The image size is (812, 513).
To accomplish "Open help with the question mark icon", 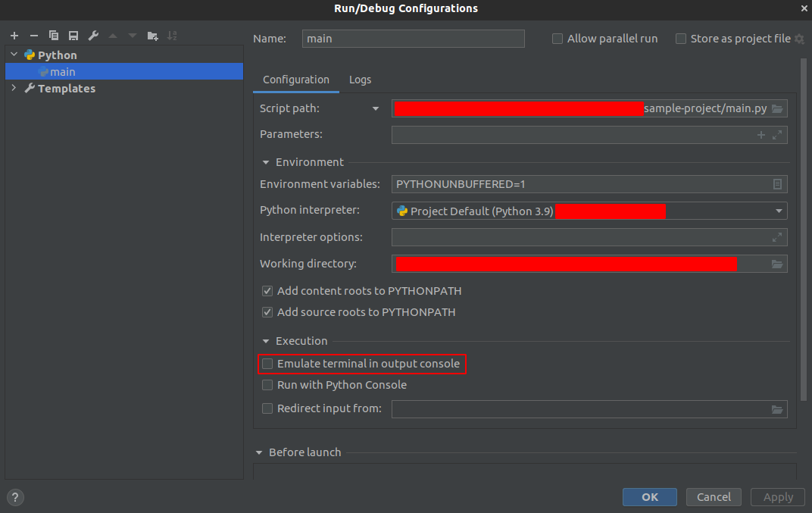I will click(15, 497).
